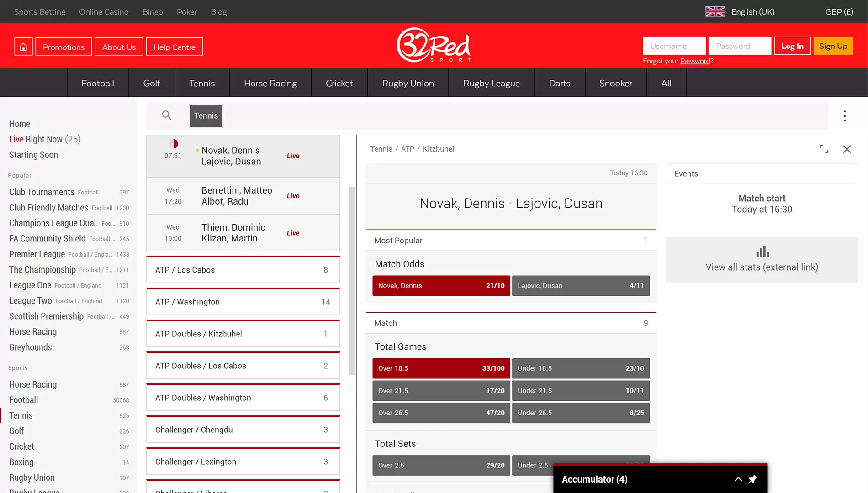Select Under 21.5 at 10/11
Image resolution: width=868 pixels, height=493 pixels.
click(581, 391)
